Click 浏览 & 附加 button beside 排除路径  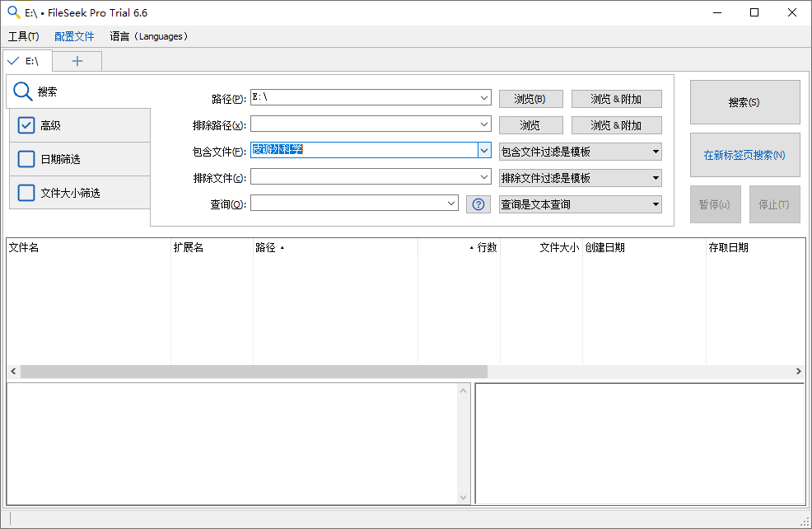click(x=616, y=125)
